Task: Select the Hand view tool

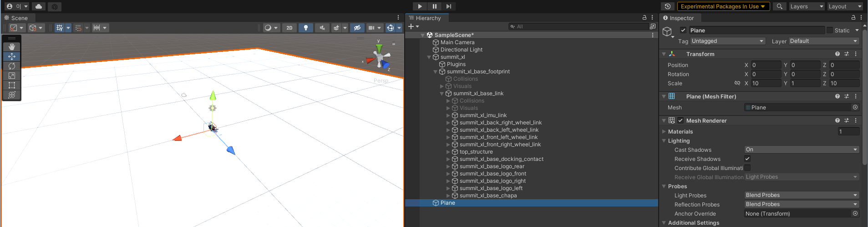Action: pyautogui.click(x=12, y=46)
